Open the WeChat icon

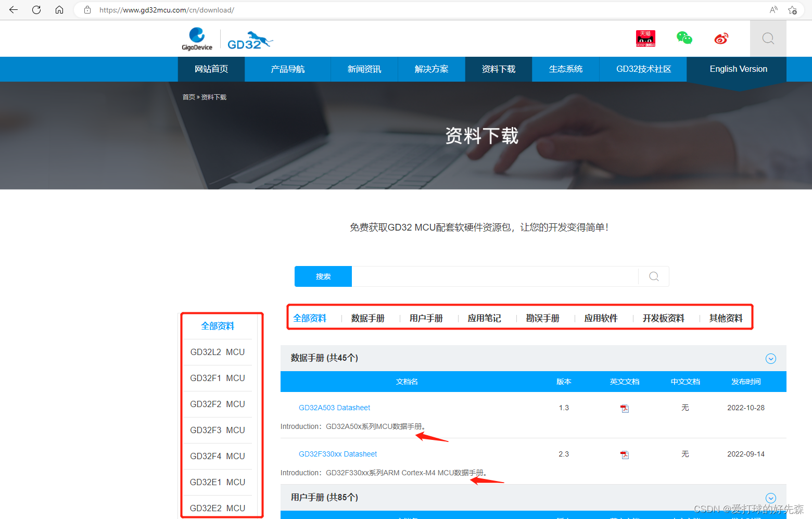coord(684,38)
